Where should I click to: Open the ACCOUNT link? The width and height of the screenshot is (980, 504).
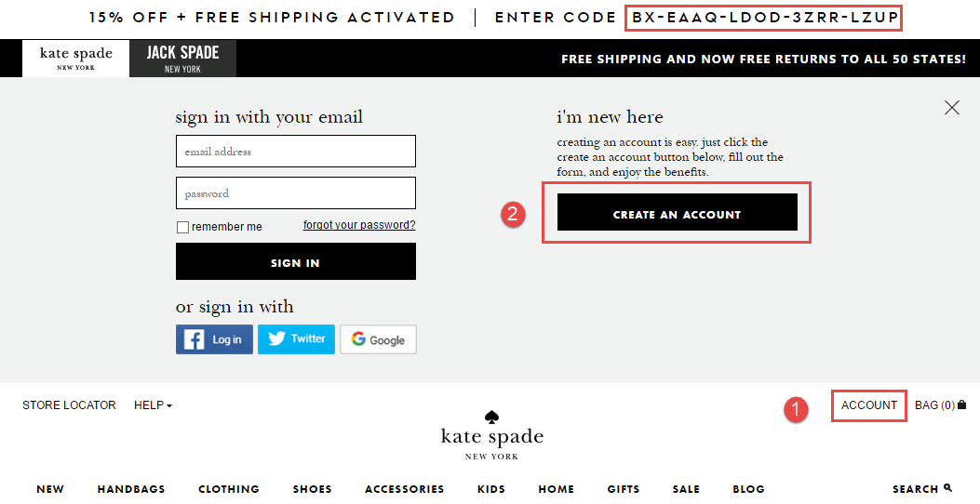tap(868, 405)
